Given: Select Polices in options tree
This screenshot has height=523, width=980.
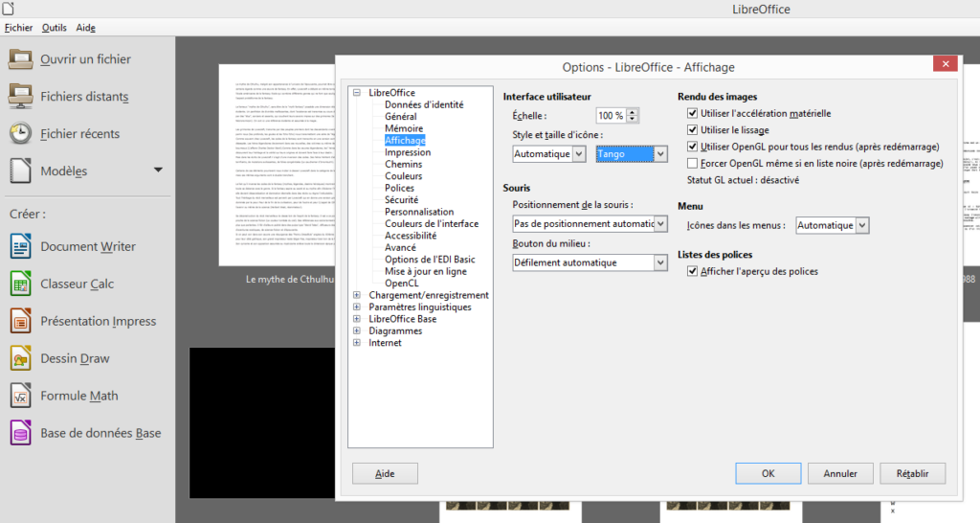Looking at the screenshot, I should point(399,188).
